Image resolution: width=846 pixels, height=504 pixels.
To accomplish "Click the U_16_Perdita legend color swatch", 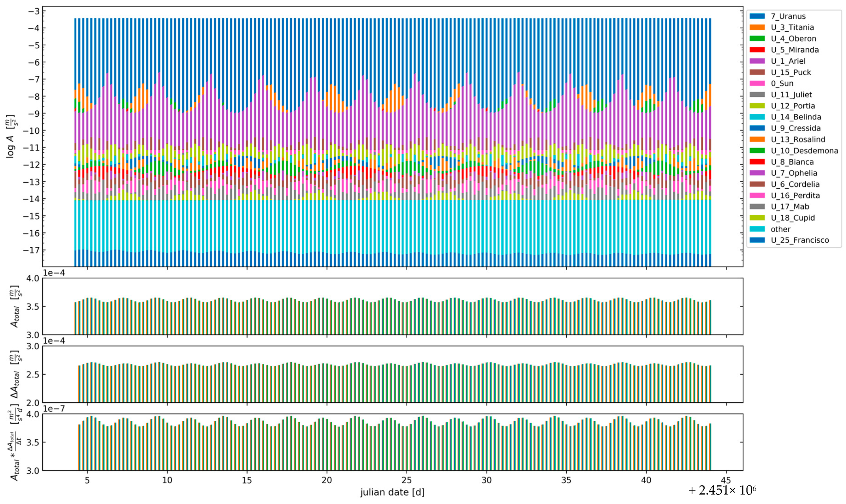I will 757,196.
